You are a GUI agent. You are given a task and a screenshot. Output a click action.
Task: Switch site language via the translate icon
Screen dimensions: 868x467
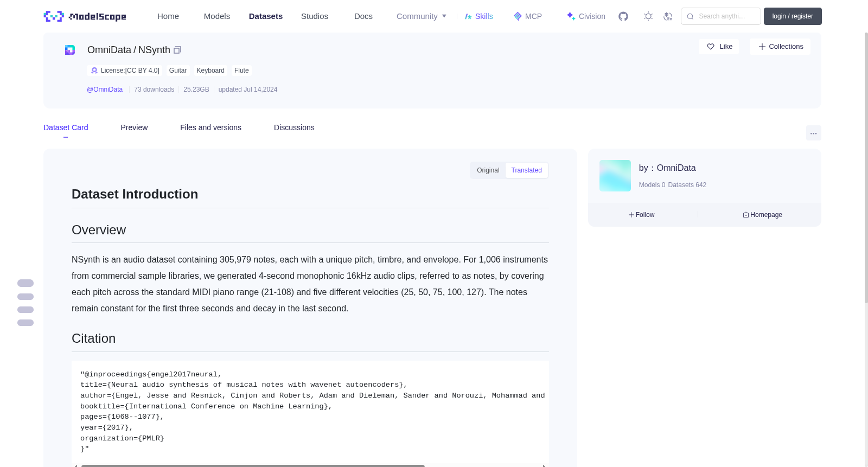(x=668, y=16)
